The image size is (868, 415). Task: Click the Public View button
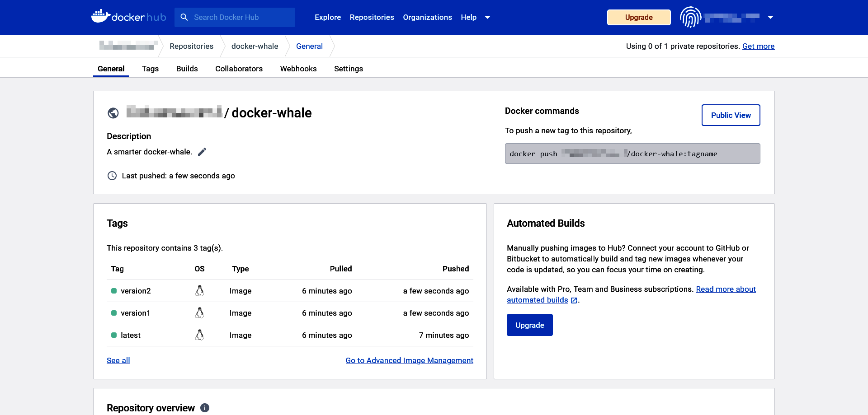click(731, 115)
